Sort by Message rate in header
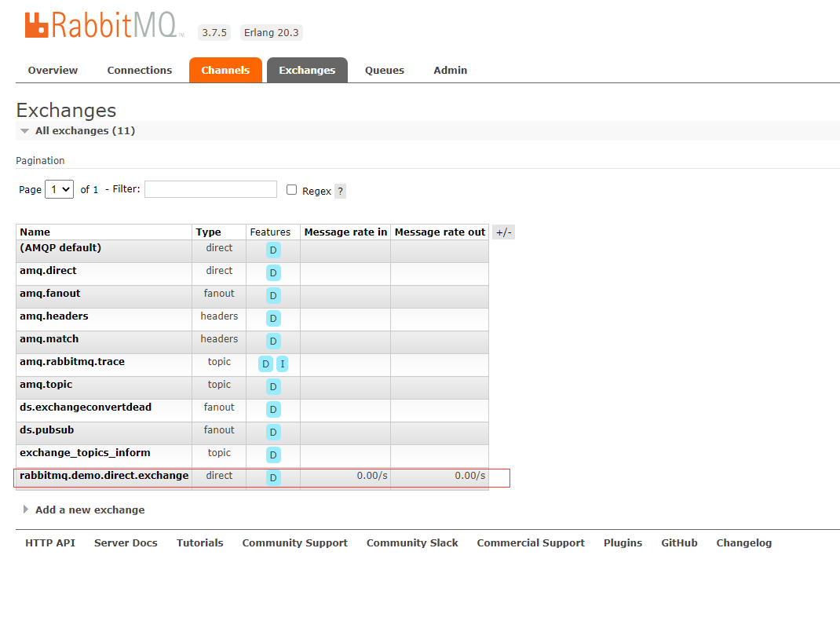The image size is (840, 621). tap(345, 232)
